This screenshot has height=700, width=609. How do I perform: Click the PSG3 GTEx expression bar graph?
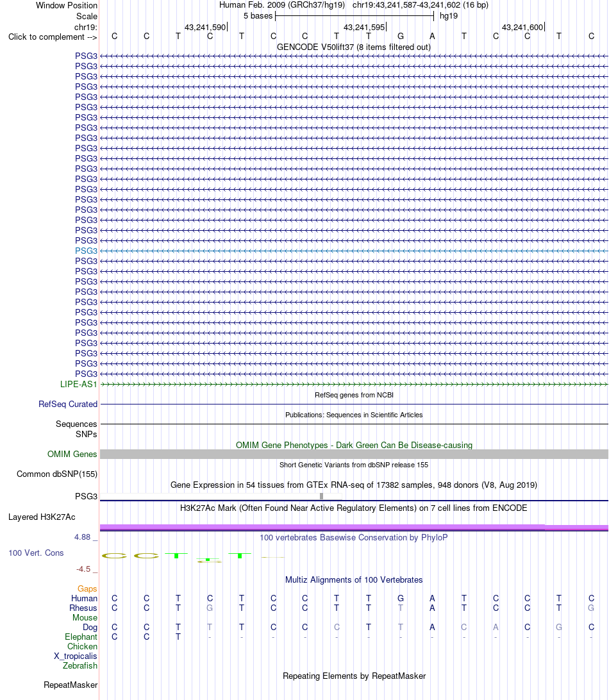click(x=221, y=496)
